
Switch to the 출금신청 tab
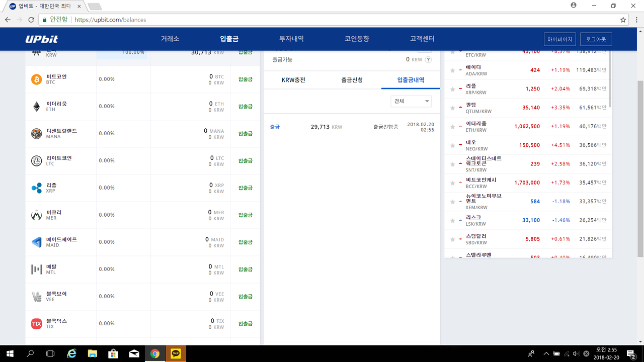click(352, 80)
